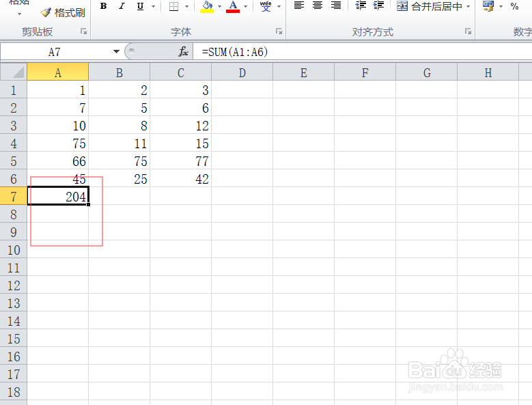Click 合并后居中 merge and center button

pos(430,6)
